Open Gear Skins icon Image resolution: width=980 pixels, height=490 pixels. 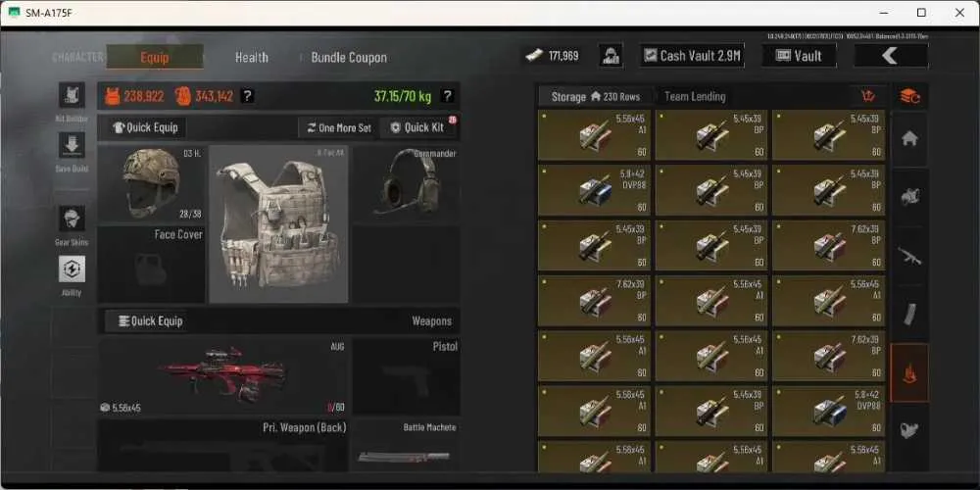tap(72, 219)
